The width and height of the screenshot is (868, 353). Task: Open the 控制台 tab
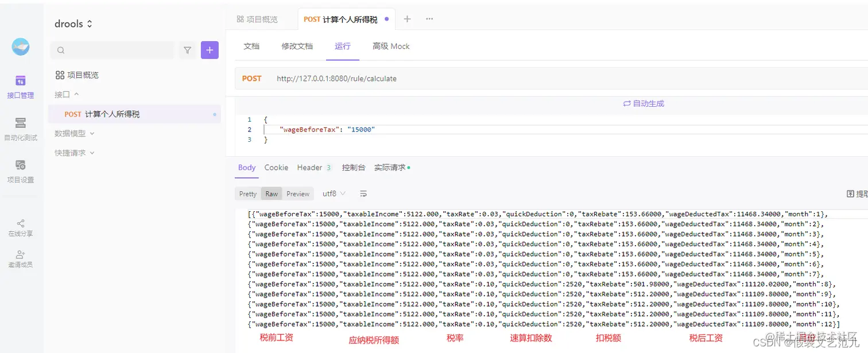tap(354, 168)
